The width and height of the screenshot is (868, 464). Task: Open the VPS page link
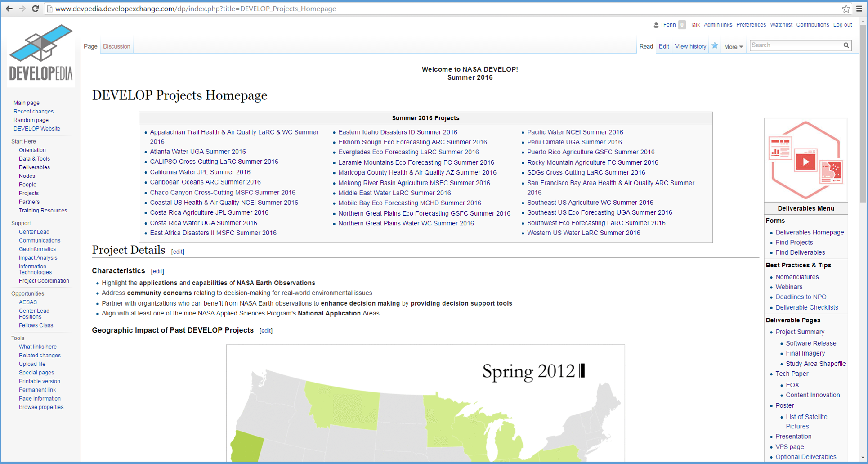(x=790, y=447)
